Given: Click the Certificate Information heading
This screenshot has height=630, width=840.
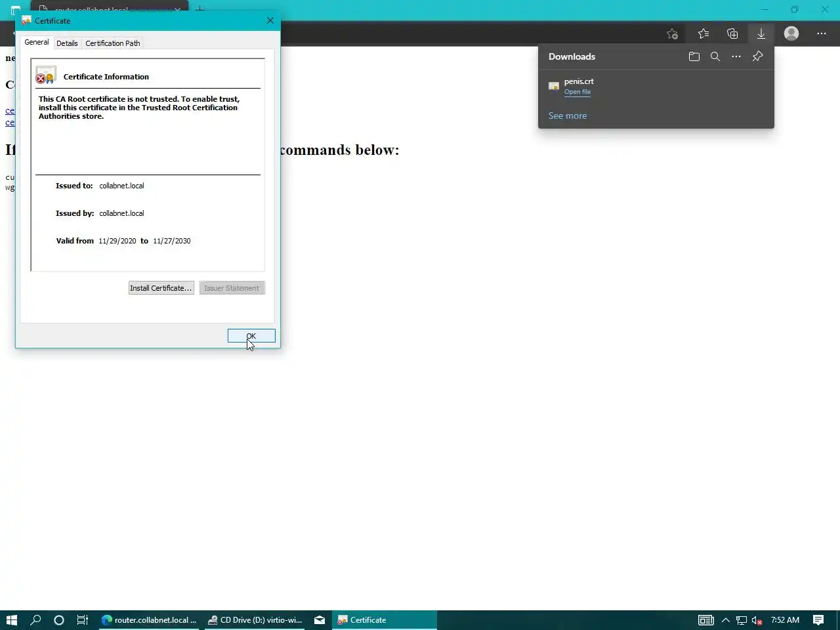Looking at the screenshot, I should click(x=106, y=77).
